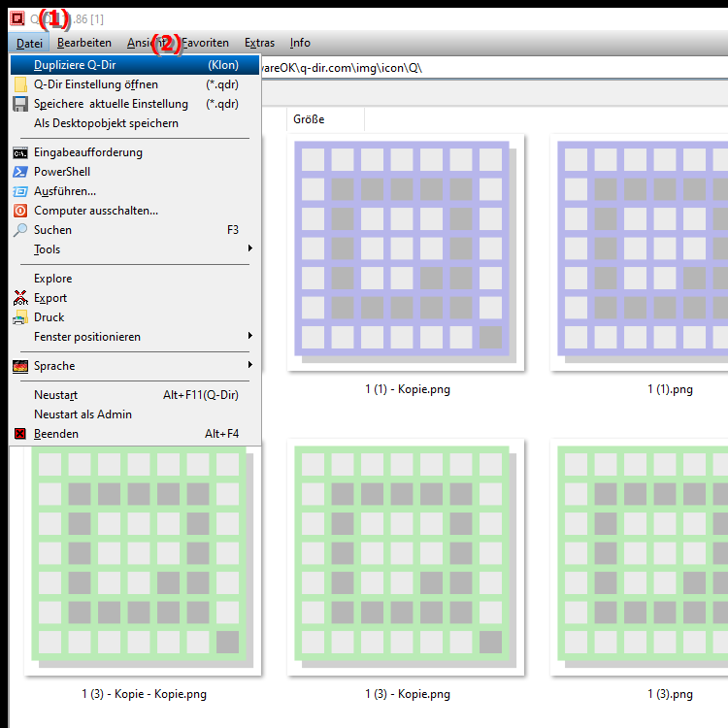Click the run dialog icon beside Ausführen
Image resolution: width=728 pixels, height=728 pixels.
(x=20, y=191)
